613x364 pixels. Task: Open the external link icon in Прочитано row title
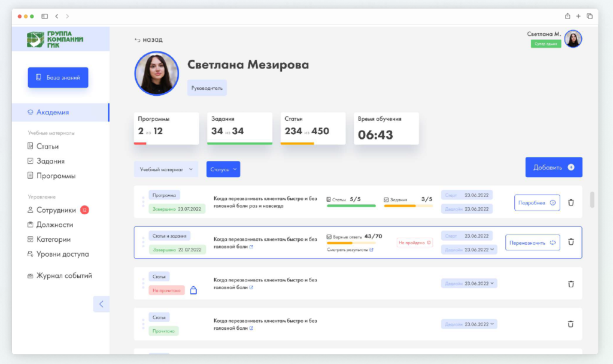click(251, 328)
